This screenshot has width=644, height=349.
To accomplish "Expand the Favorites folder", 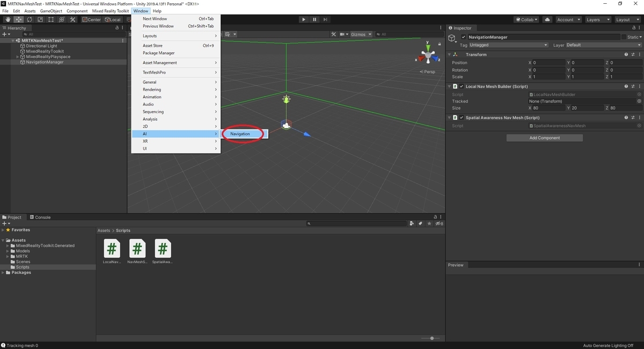I will [3, 230].
